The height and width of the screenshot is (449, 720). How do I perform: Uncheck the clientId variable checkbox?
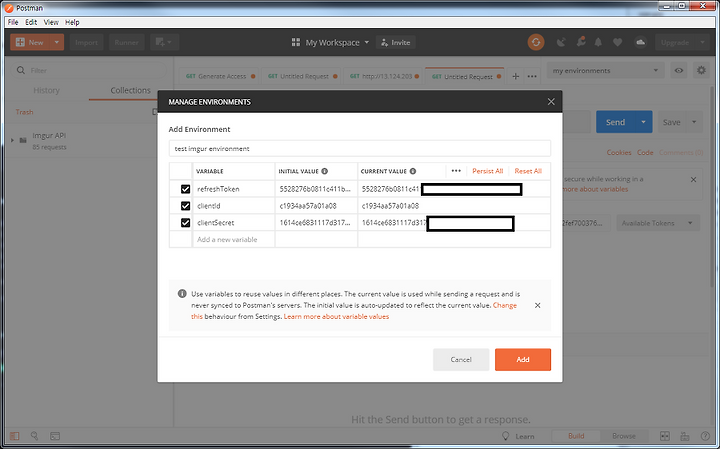[x=185, y=206]
